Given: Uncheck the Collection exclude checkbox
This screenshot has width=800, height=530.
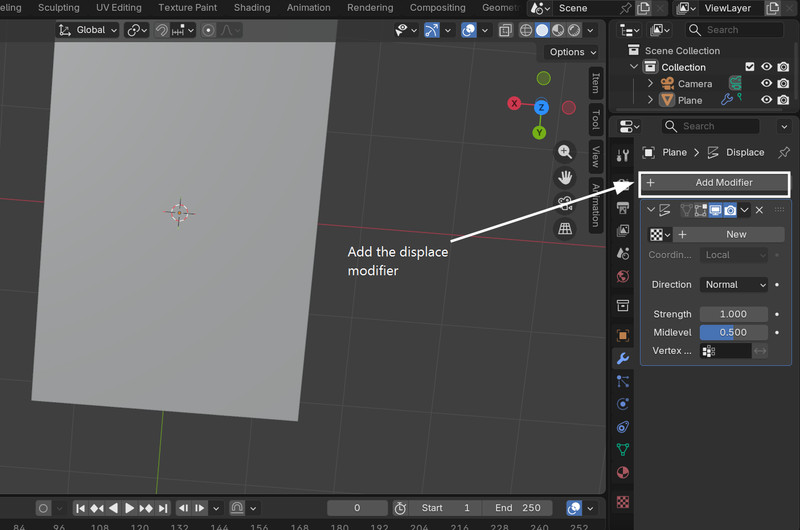Looking at the screenshot, I should click(749, 67).
